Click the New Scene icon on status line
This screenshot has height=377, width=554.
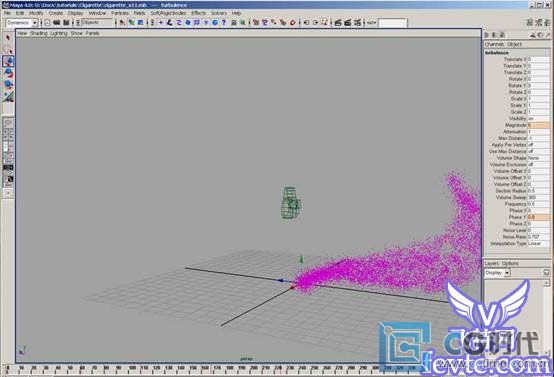[47, 23]
